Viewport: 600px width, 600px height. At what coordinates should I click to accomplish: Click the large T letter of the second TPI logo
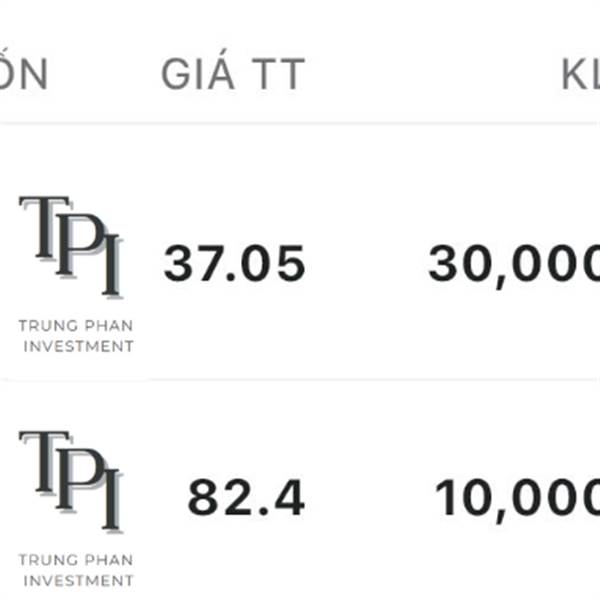[x=45, y=461]
